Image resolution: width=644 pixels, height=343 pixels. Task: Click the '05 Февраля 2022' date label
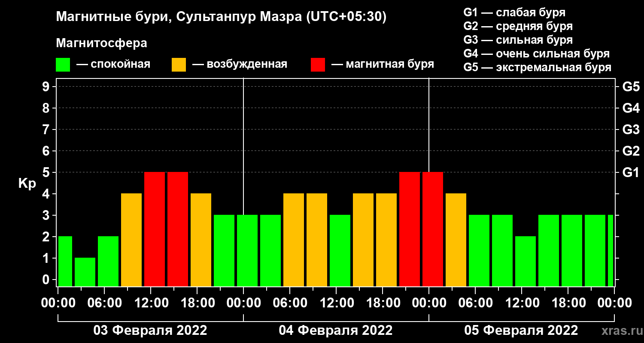pos(521,331)
